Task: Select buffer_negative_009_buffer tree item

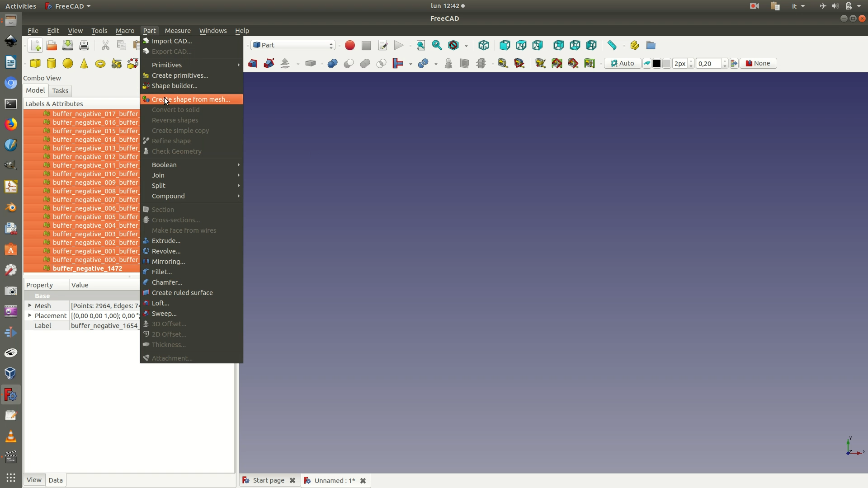Action: pyautogui.click(x=95, y=183)
